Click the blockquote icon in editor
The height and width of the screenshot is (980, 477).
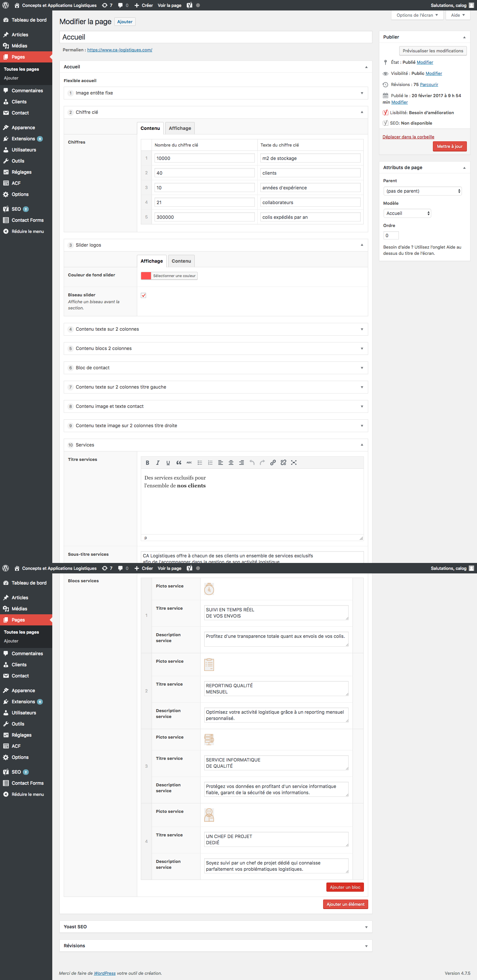(179, 463)
